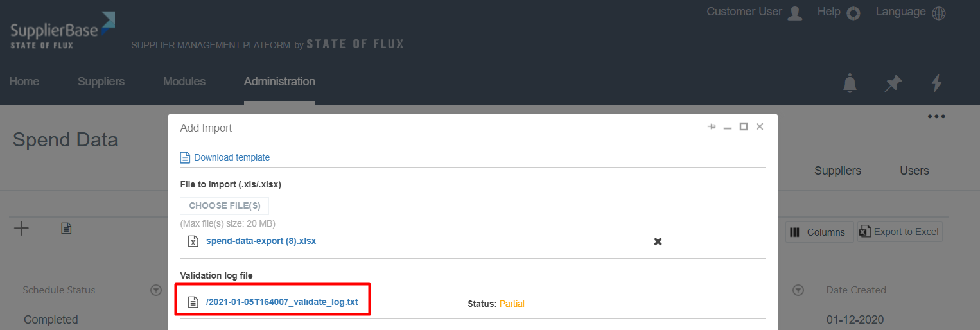Go to the Suppliers menu
Viewport: 980px width, 330px height.
point(101,82)
